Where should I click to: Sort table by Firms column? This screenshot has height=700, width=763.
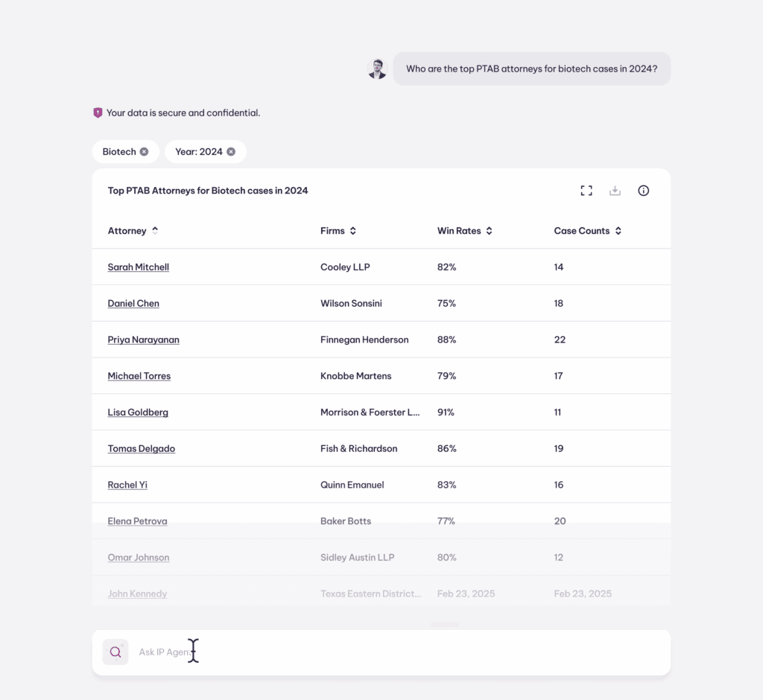pos(353,231)
